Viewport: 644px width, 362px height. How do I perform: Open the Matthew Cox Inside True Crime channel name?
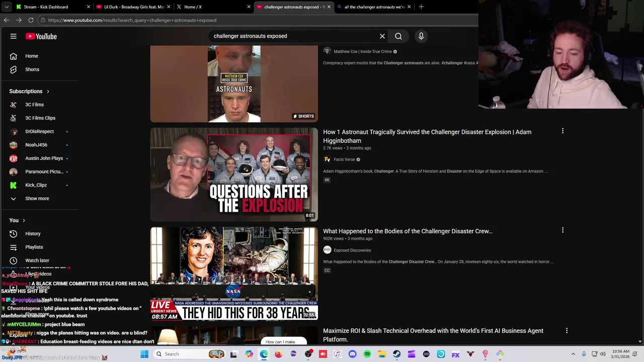(363, 51)
